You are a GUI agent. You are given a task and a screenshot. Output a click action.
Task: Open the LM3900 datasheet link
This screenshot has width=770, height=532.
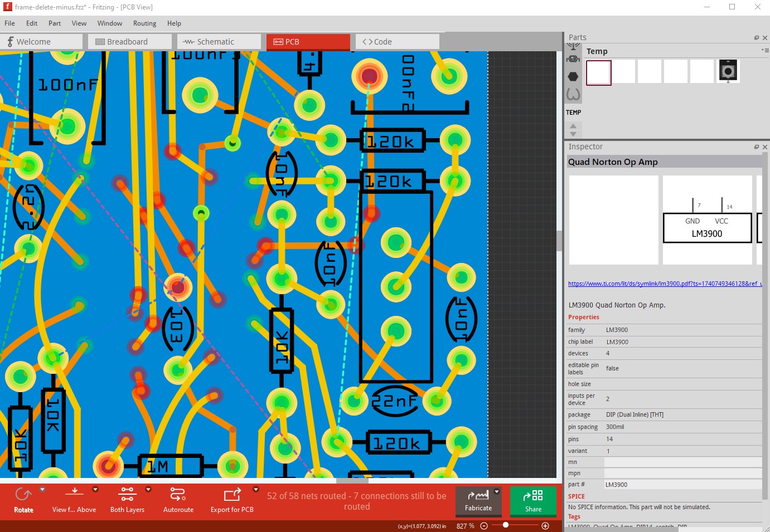click(x=665, y=284)
